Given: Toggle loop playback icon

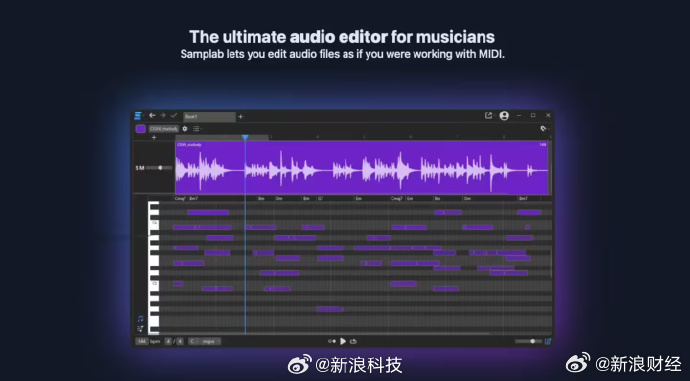Looking at the screenshot, I should [x=353, y=341].
